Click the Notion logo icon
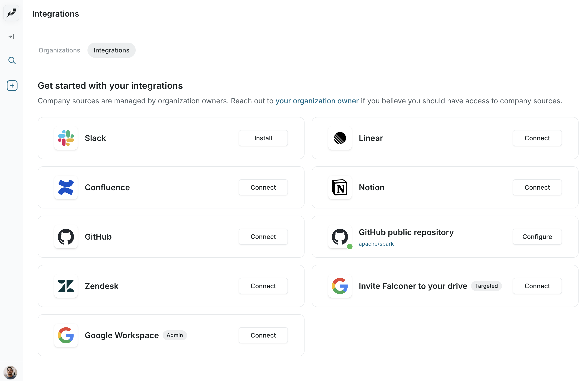588x381 pixels. tap(340, 187)
